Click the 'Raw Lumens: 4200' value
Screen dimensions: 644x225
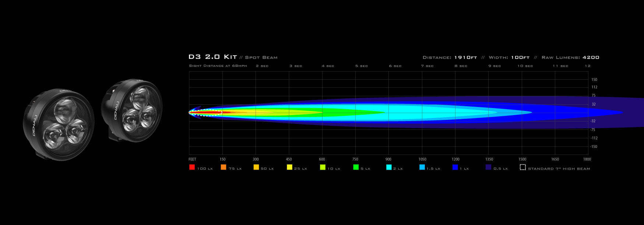(x=570, y=58)
